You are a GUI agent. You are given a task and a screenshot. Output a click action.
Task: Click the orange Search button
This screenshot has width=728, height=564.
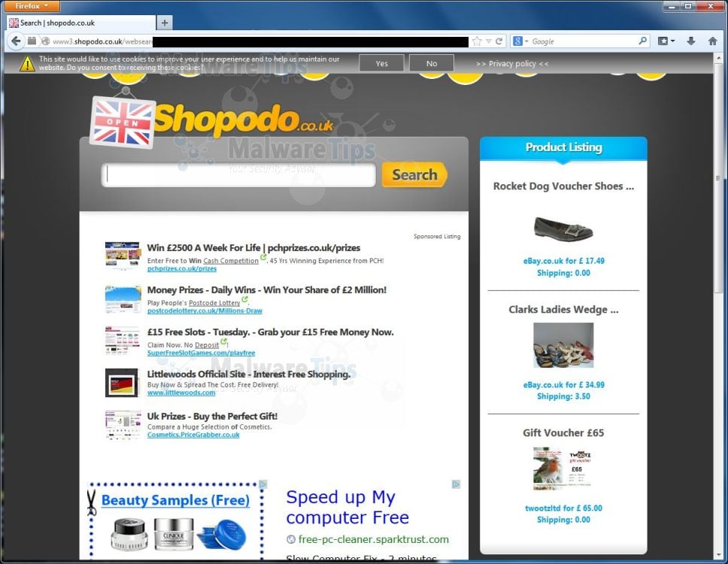pyautogui.click(x=414, y=174)
